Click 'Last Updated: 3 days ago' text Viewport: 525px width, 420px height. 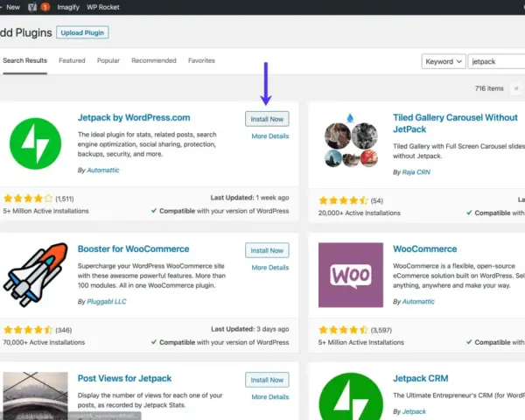(249, 329)
